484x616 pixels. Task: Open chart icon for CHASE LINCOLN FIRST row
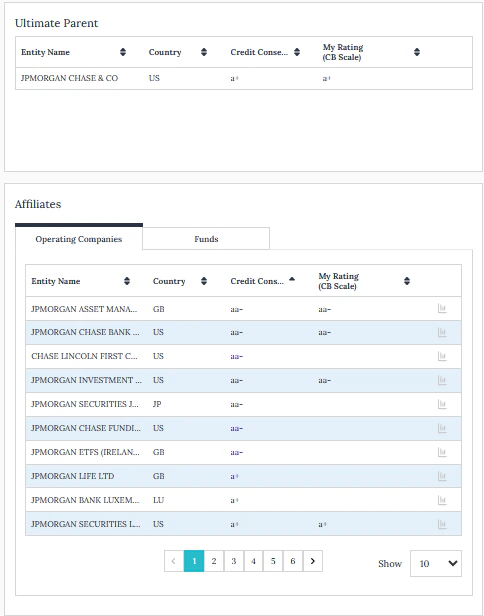(442, 356)
